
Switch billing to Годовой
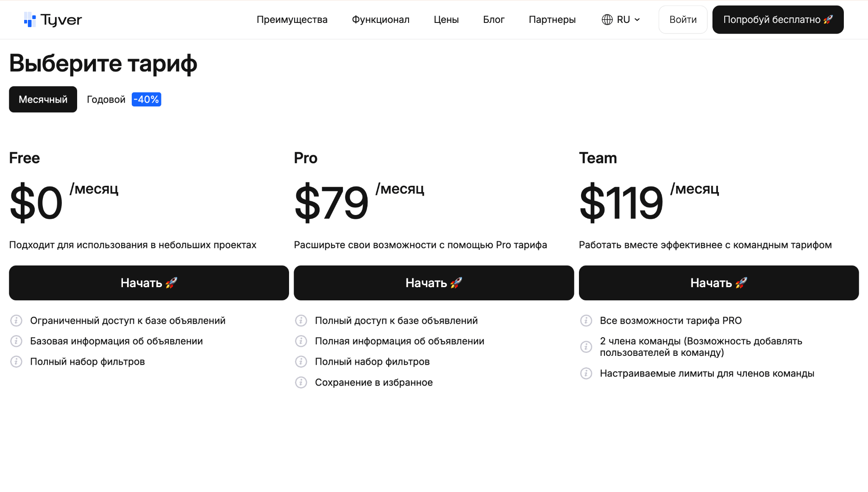pyautogui.click(x=106, y=99)
